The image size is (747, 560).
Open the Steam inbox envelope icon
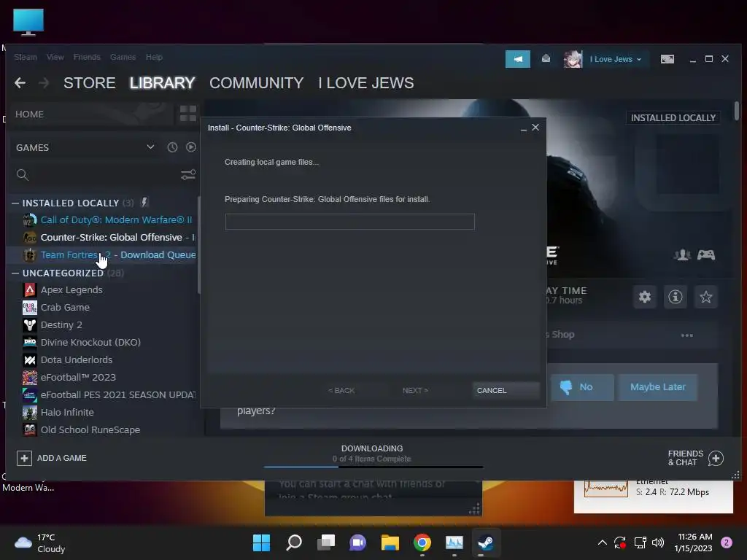pyautogui.click(x=546, y=59)
